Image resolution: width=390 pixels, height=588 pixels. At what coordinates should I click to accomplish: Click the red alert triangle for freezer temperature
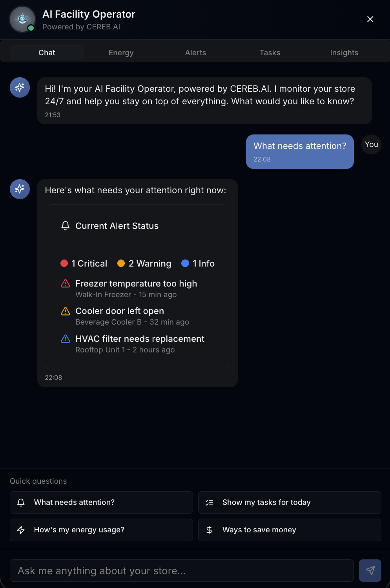(x=65, y=283)
